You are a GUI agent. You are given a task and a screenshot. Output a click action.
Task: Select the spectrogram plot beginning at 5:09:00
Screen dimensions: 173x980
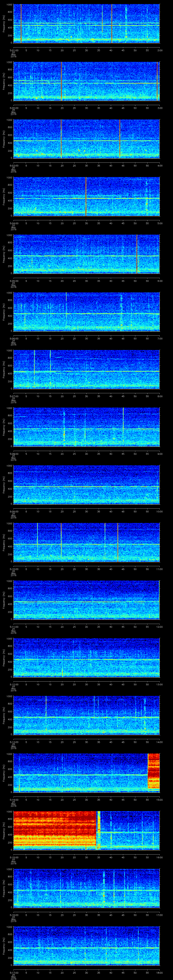[86, 485]
